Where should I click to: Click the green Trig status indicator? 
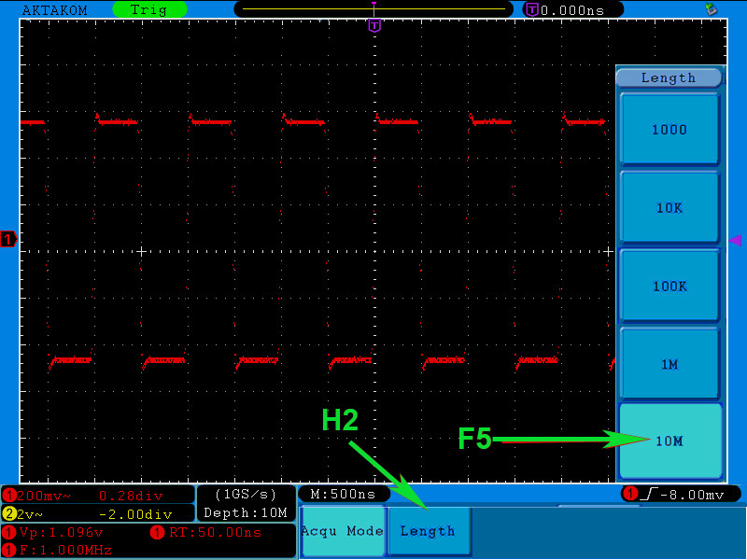tap(149, 9)
